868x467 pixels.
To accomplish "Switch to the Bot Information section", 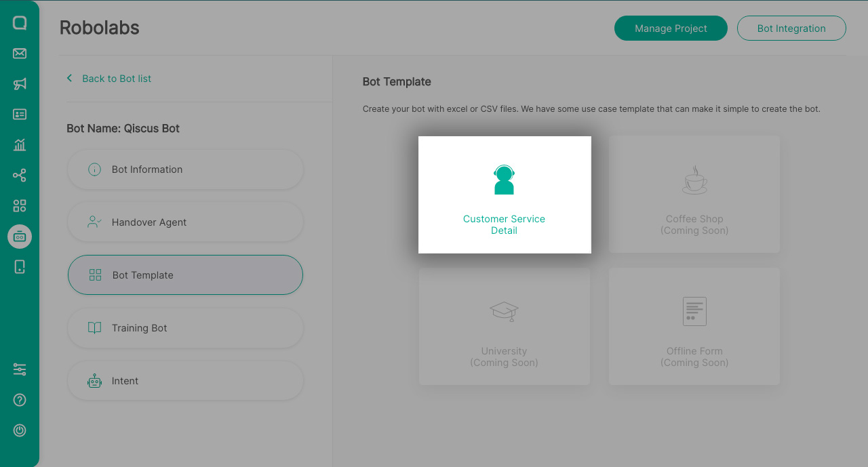I will click(184, 169).
